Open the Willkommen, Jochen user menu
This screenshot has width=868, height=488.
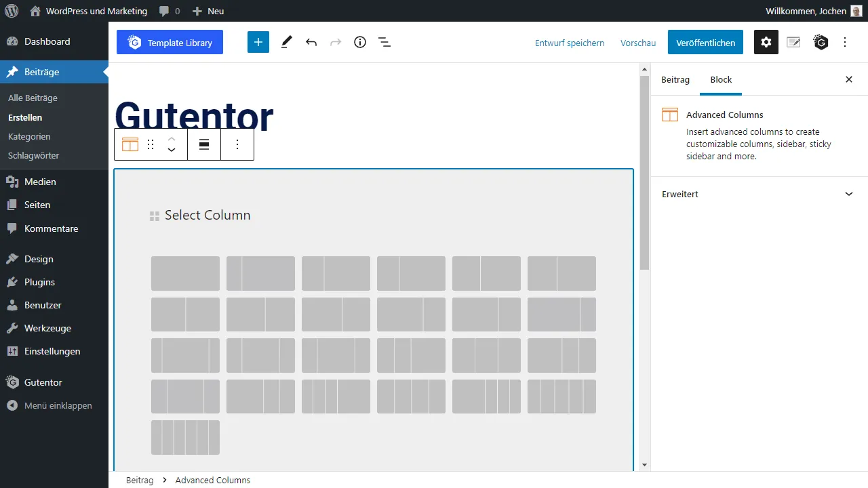[x=814, y=11]
